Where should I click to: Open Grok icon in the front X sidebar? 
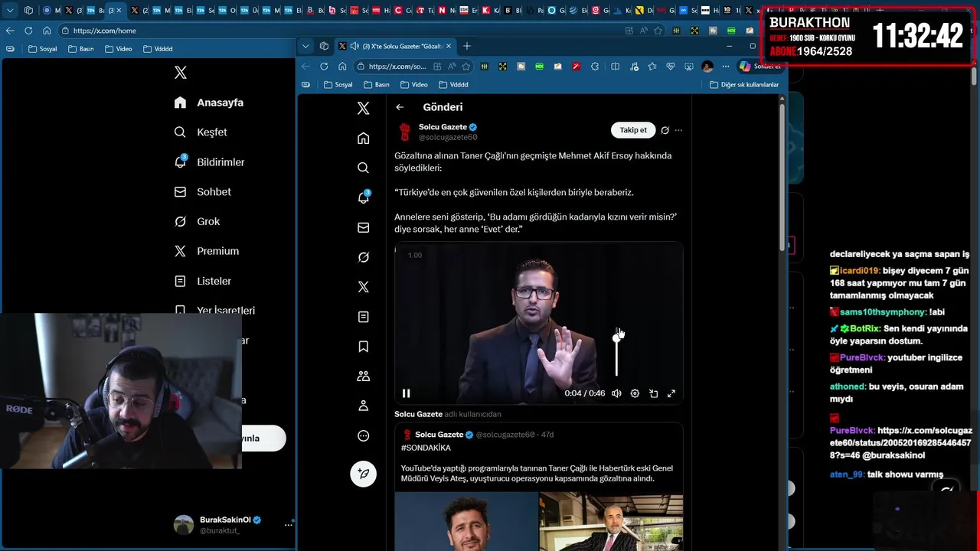[x=364, y=257]
